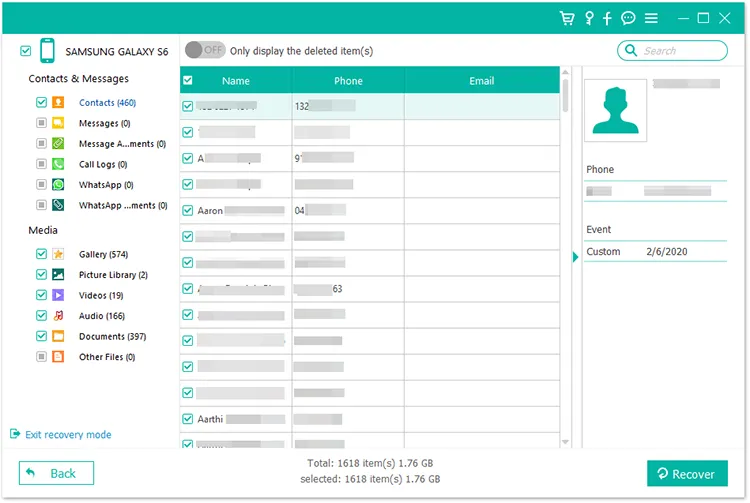This screenshot has height=503, width=750.
Task: Uncheck the Documents (397) checkbox
Action: point(41,336)
